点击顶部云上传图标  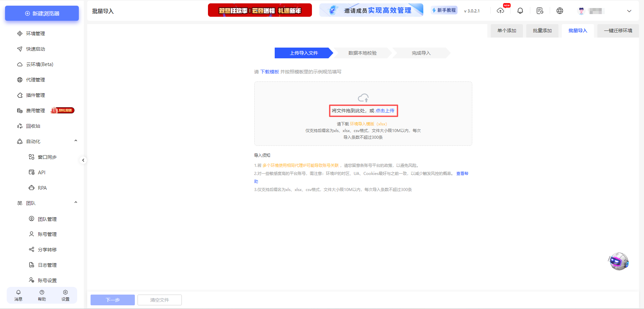pyautogui.click(x=500, y=11)
